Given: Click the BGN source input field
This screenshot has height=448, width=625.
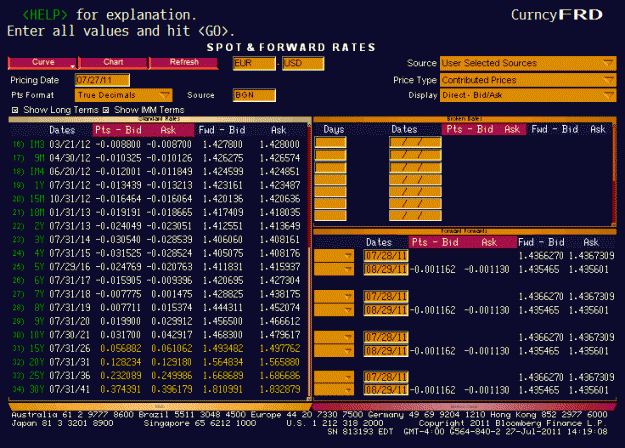Looking at the screenshot, I should pos(254,95).
